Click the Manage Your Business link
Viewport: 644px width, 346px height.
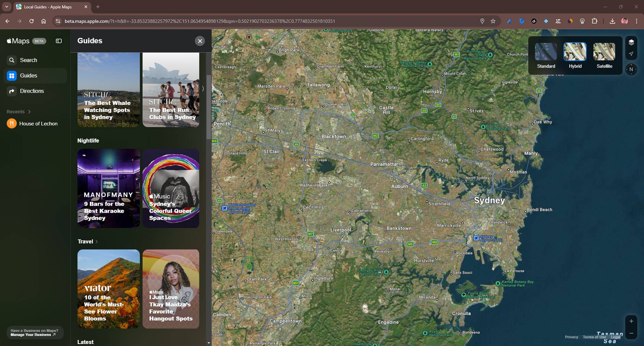click(33, 334)
